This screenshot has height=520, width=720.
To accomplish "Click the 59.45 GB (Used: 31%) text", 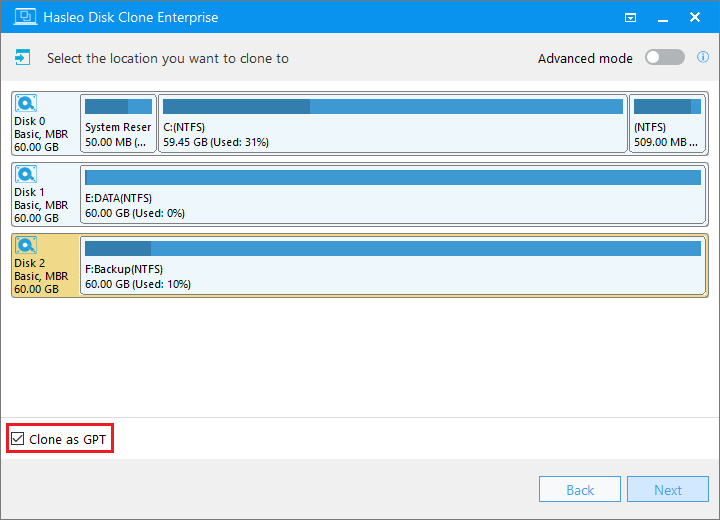I will click(216, 142).
